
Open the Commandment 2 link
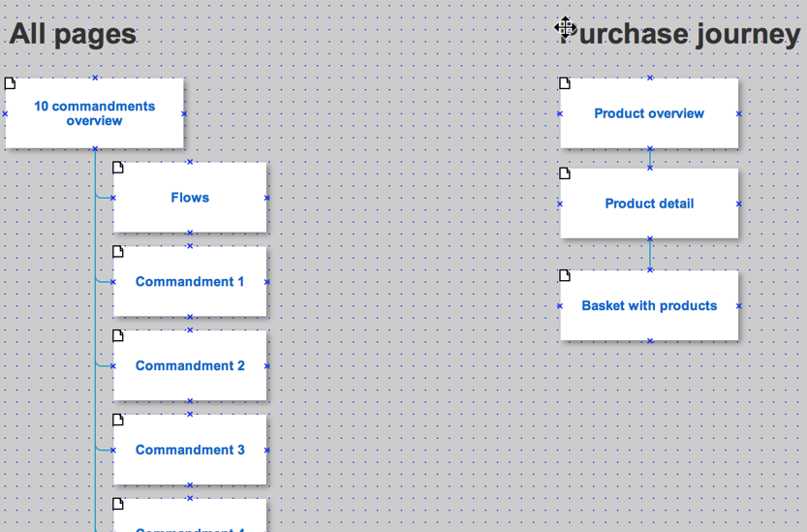point(190,365)
